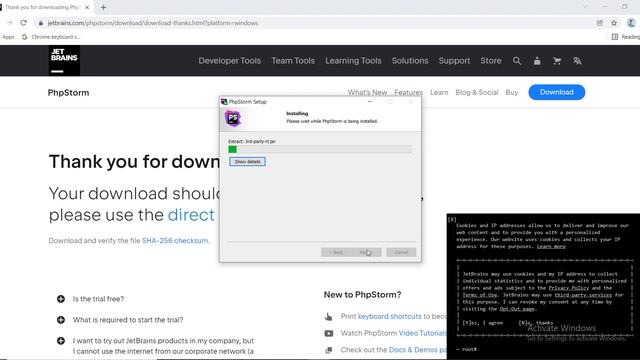
Task: Open Reading list icon in bookmarks bar
Action: click(615, 37)
